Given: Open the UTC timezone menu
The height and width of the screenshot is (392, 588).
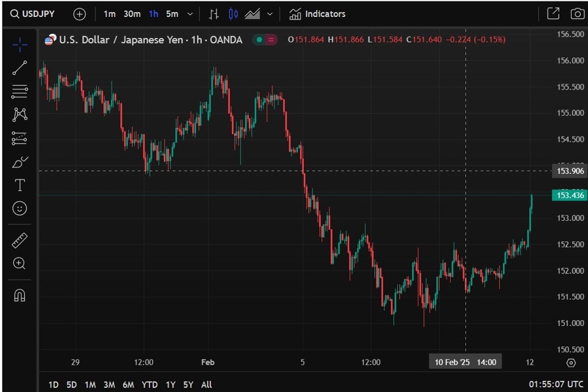Looking at the screenshot, I should (556, 384).
